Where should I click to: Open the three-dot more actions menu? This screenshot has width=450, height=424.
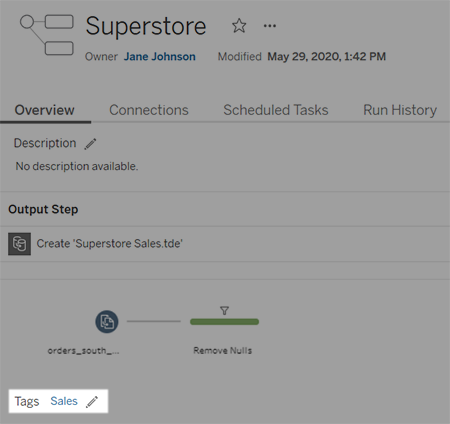click(270, 26)
